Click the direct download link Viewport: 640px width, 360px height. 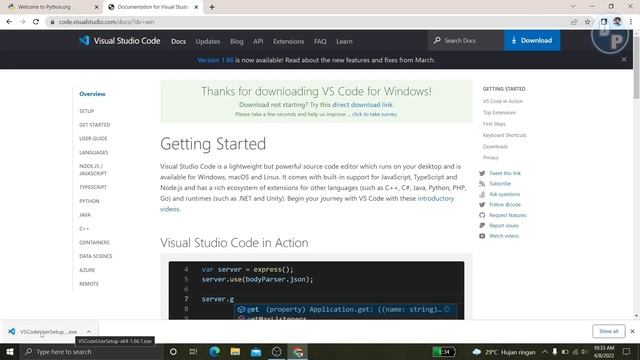point(362,104)
